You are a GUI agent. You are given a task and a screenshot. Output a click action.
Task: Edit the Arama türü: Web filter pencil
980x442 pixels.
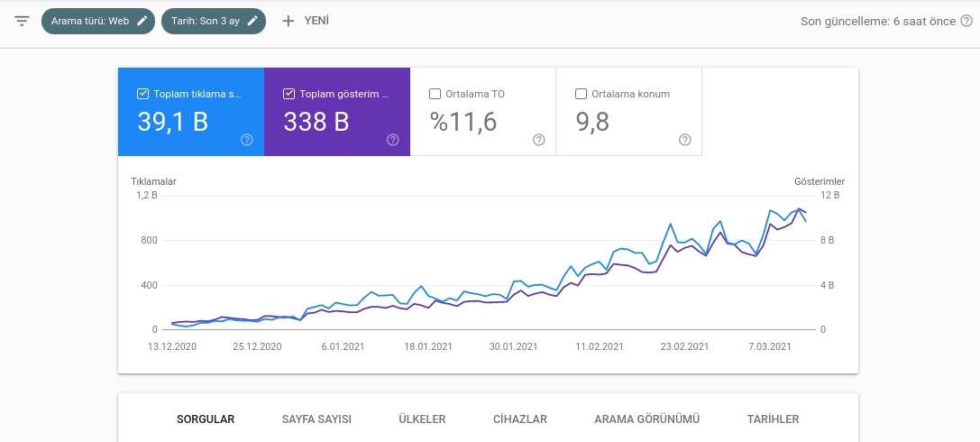142,21
